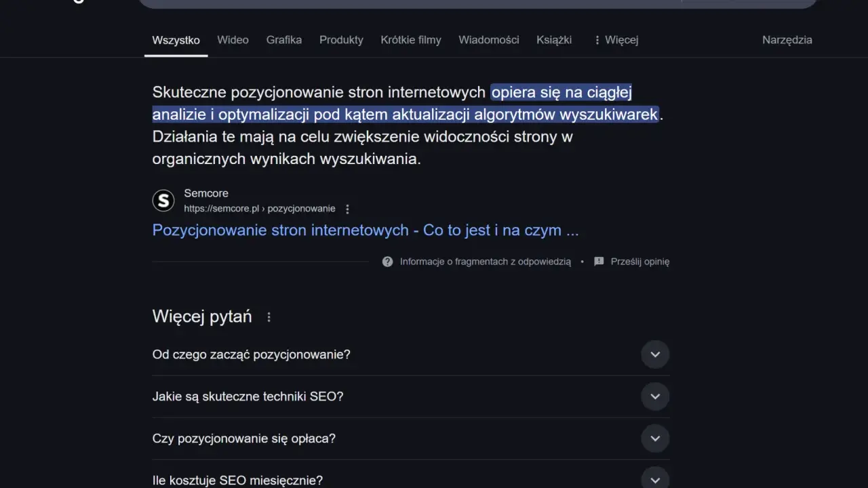Viewport: 868px width, 488px height.
Task: Open the Narzędzia search tools
Action: [787, 40]
